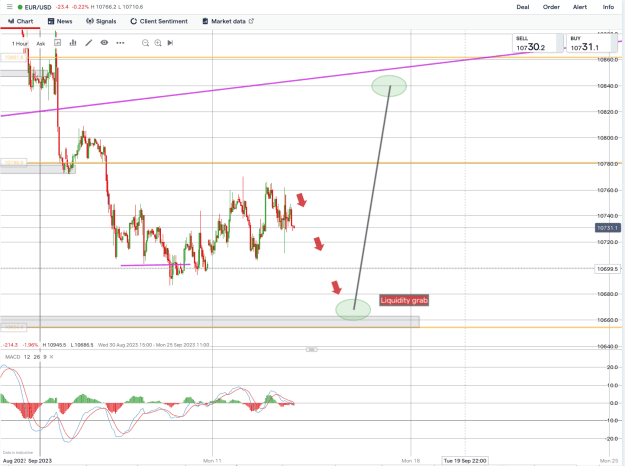The height and width of the screenshot is (466, 625).
Task: Click the SELL 10730.2 price button
Action: click(538, 43)
